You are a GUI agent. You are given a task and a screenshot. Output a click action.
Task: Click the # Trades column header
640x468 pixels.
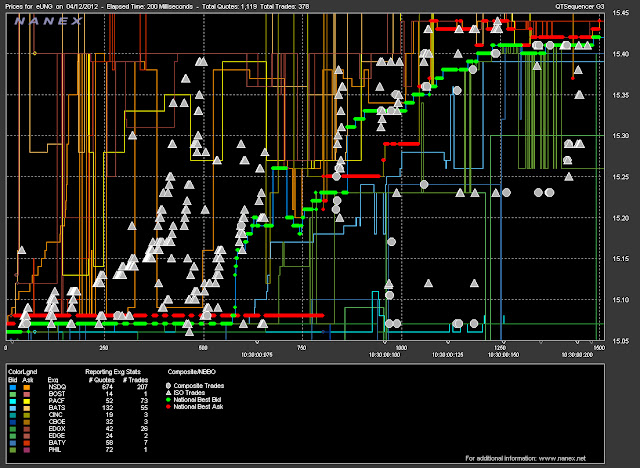(135, 380)
